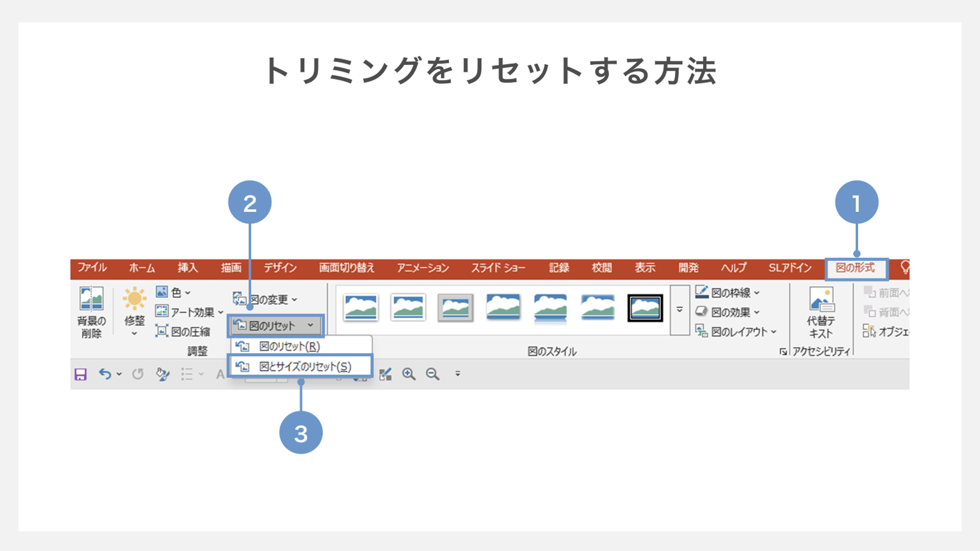
Task: Choose Reset Picture (図のリセット(R)) menu entry
Action: tap(290, 347)
